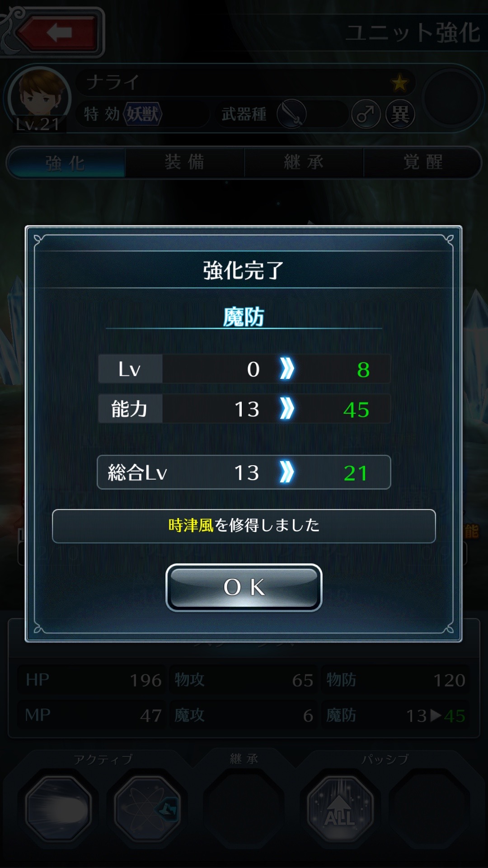488x868 pixels.
Task: Switch to the 装備 tab
Action: [184, 162]
